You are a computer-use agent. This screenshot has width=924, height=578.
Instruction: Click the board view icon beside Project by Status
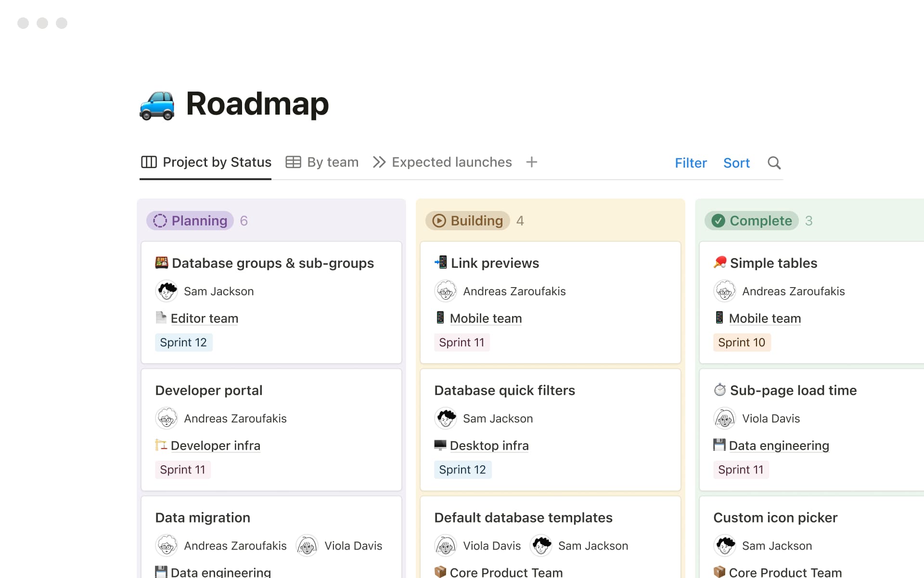[x=148, y=162]
